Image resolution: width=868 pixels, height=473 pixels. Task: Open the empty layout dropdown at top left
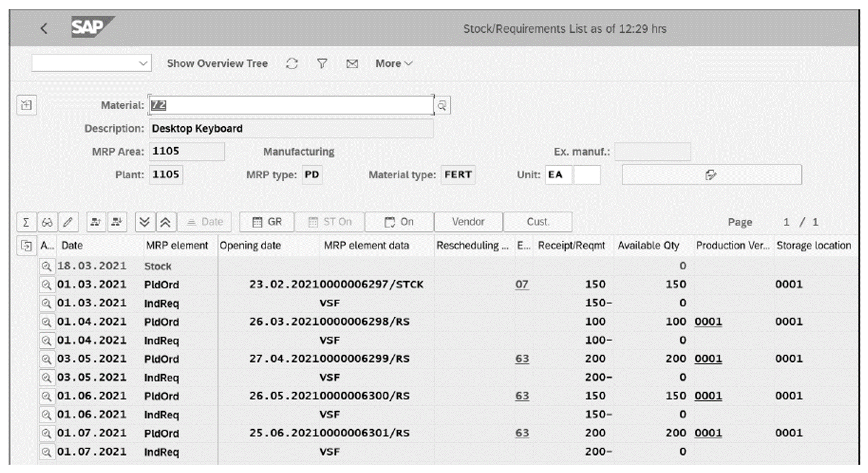coord(91,63)
